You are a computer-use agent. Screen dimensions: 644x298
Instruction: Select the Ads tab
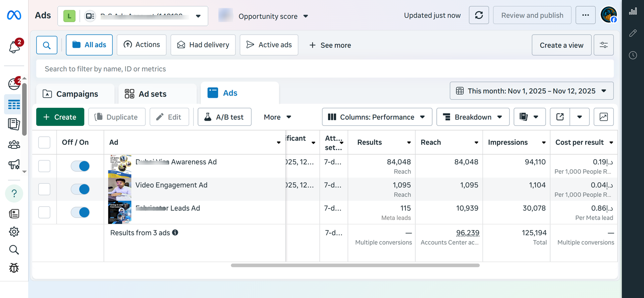point(240,93)
